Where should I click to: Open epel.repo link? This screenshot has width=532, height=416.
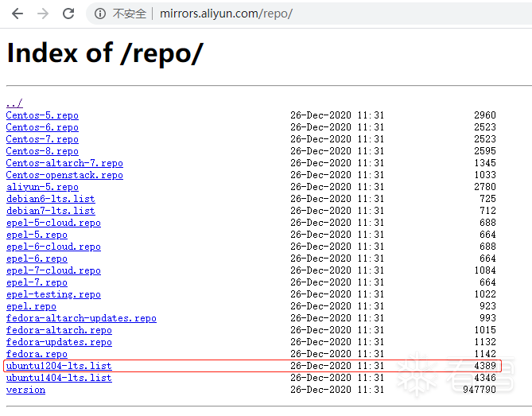(31, 306)
